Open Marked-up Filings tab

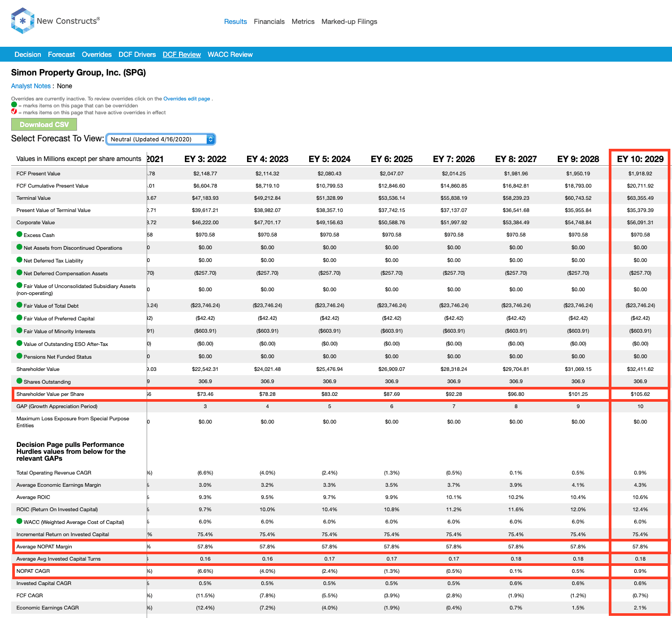pos(349,22)
